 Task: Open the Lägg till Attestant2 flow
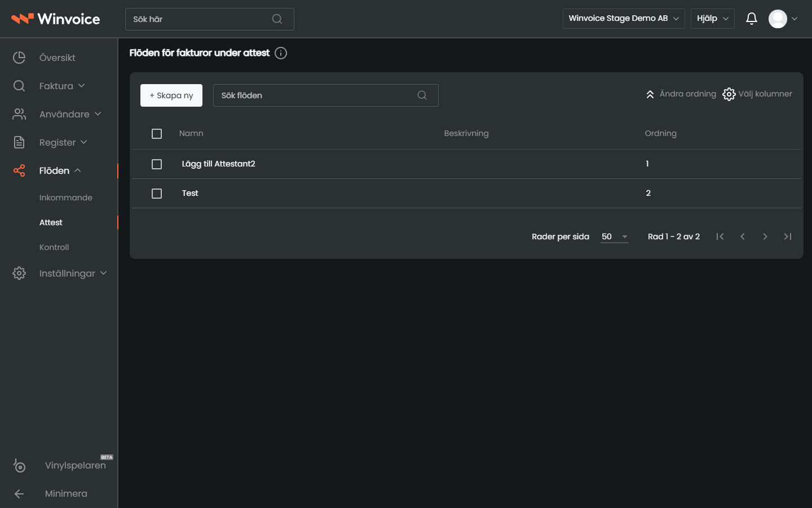click(x=219, y=164)
